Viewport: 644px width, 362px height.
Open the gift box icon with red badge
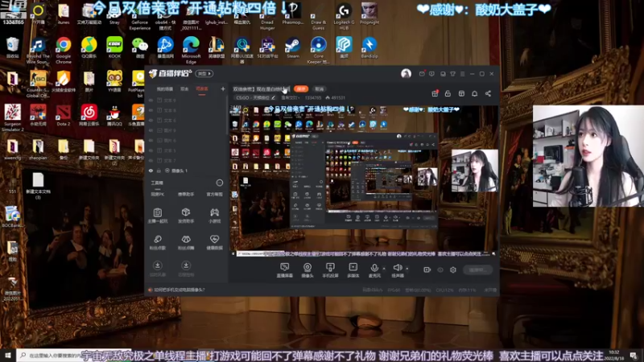pyautogui.click(x=435, y=93)
